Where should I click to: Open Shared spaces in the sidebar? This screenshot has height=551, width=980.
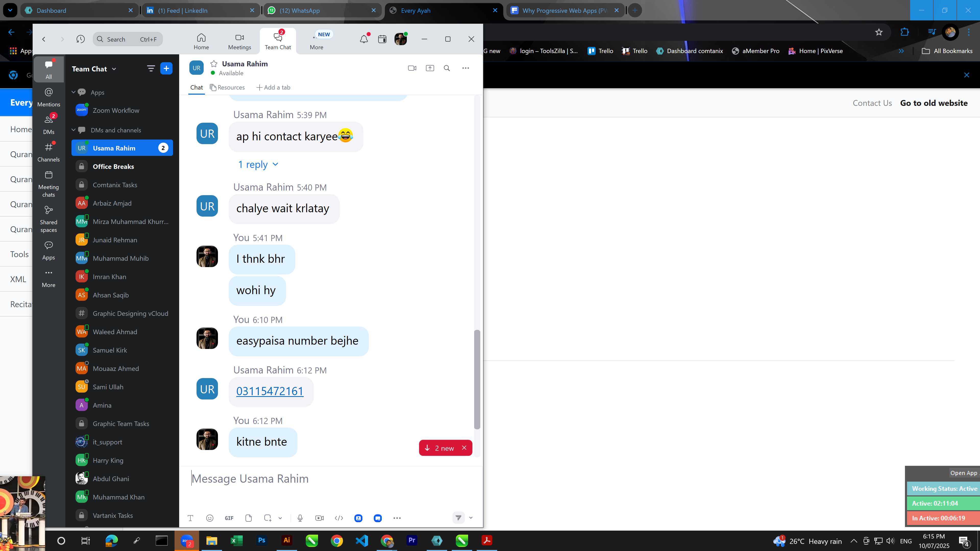click(x=49, y=219)
